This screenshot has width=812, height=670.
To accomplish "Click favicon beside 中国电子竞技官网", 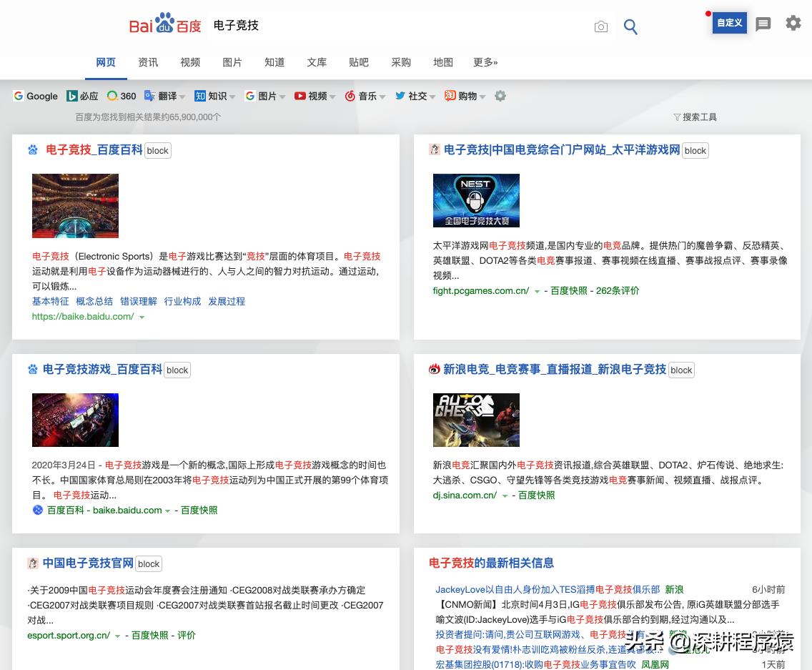I will point(33,563).
